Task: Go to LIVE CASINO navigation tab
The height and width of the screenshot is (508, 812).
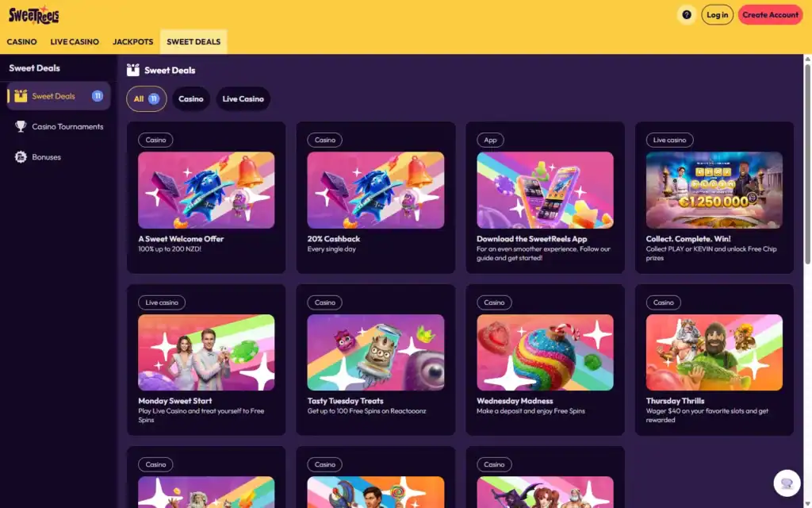Action: click(75, 42)
